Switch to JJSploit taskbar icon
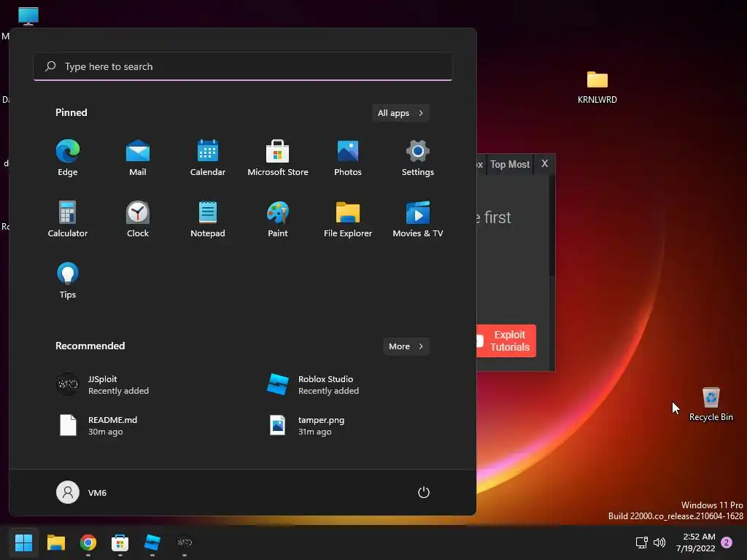 click(185, 542)
